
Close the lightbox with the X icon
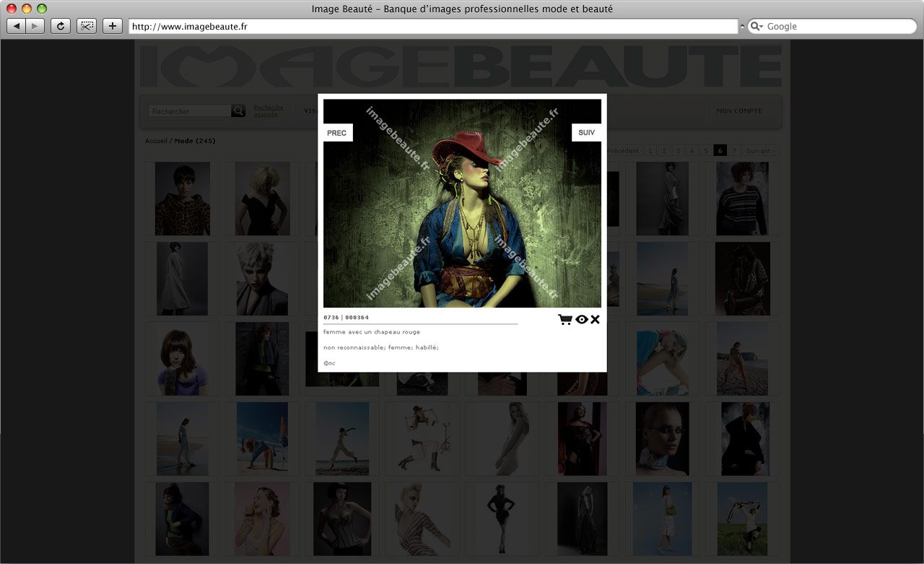(x=595, y=319)
